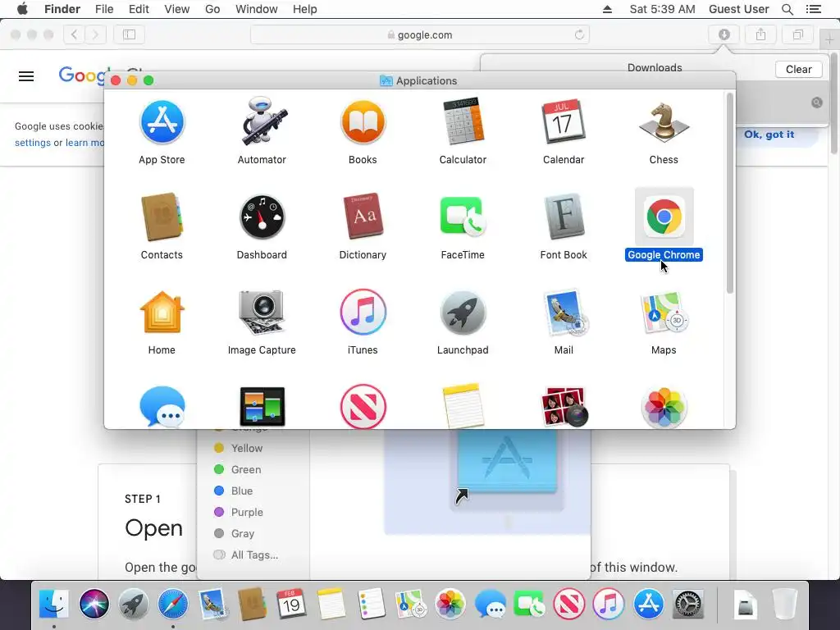Select the Mail app in Applications window
This screenshot has width=840, height=630.
pyautogui.click(x=565, y=313)
